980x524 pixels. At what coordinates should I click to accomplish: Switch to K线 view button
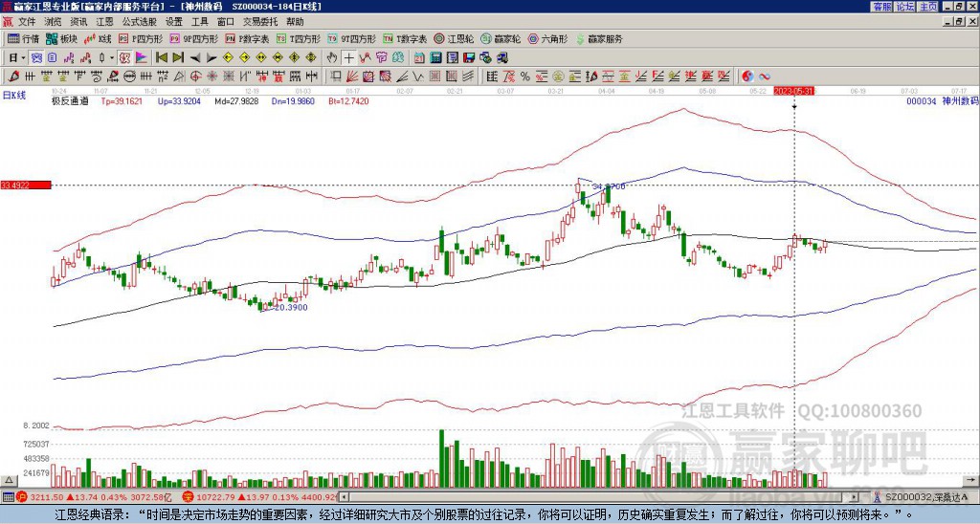click(x=98, y=38)
